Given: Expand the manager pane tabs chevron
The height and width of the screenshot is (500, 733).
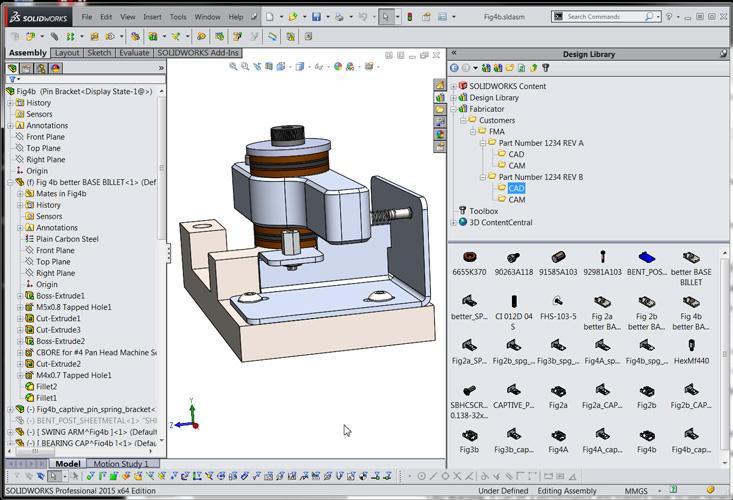Looking at the screenshot, I should 161,68.
